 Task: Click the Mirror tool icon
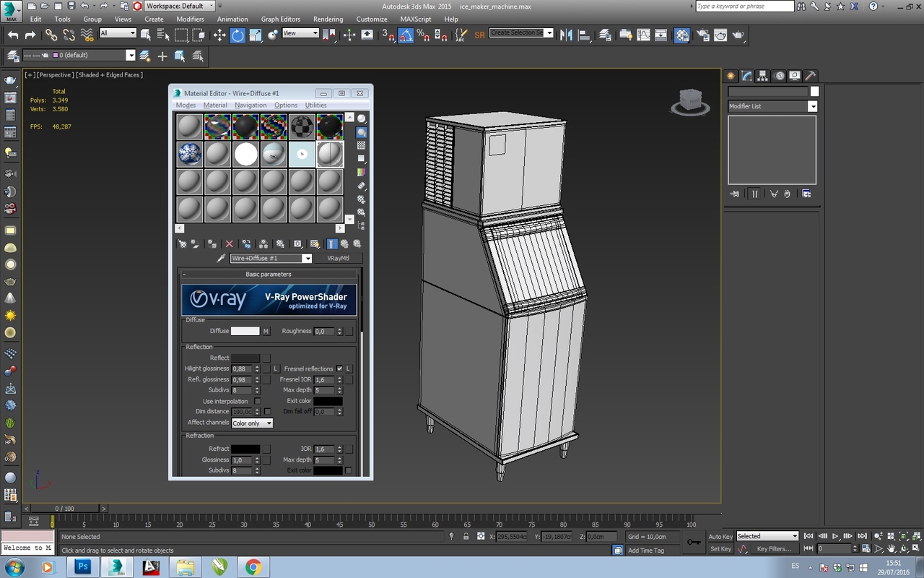click(x=566, y=35)
